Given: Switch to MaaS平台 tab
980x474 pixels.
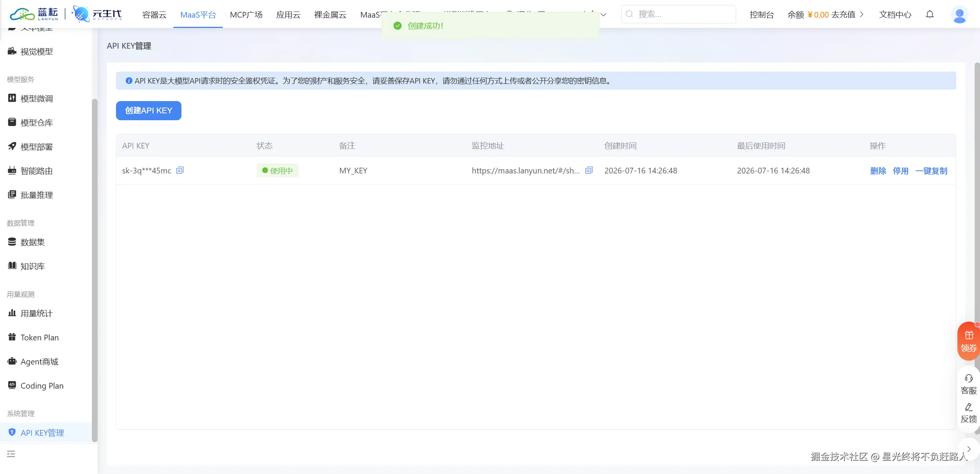Looking at the screenshot, I should (x=198, y=15).
